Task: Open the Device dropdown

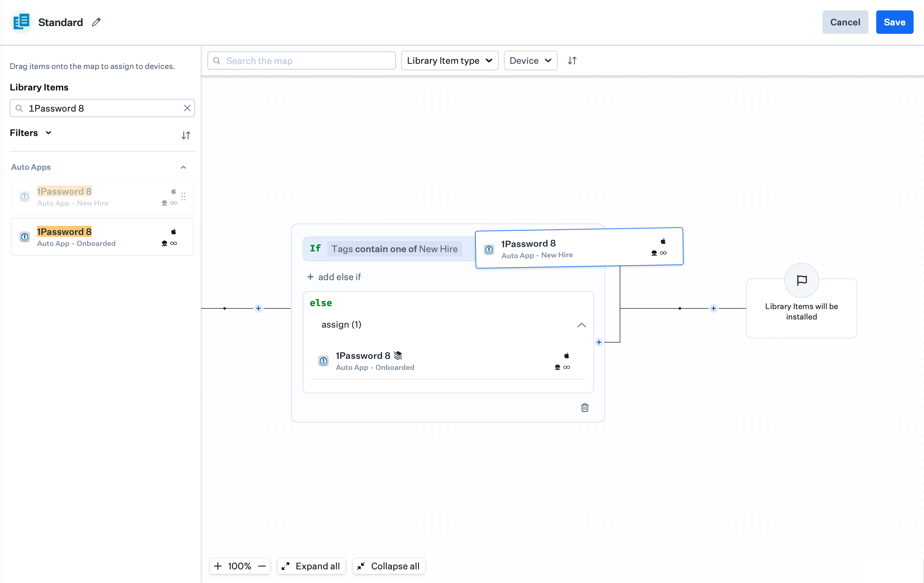Action: pos(530,61)
